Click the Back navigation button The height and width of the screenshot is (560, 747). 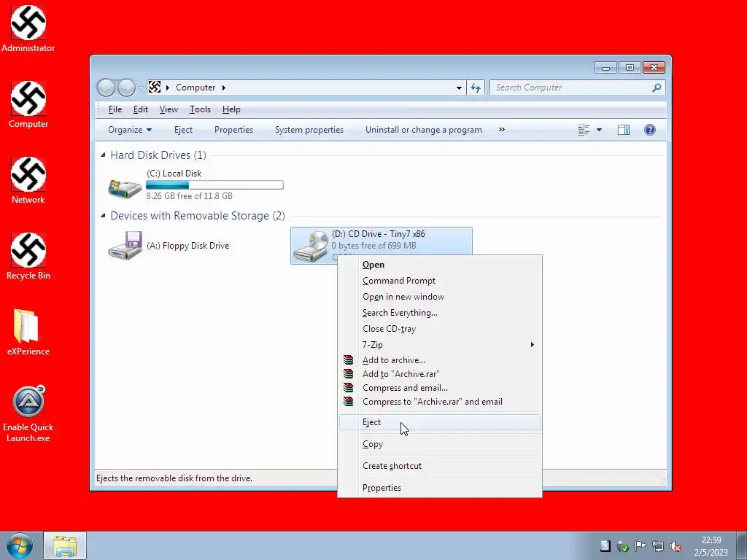106,87
